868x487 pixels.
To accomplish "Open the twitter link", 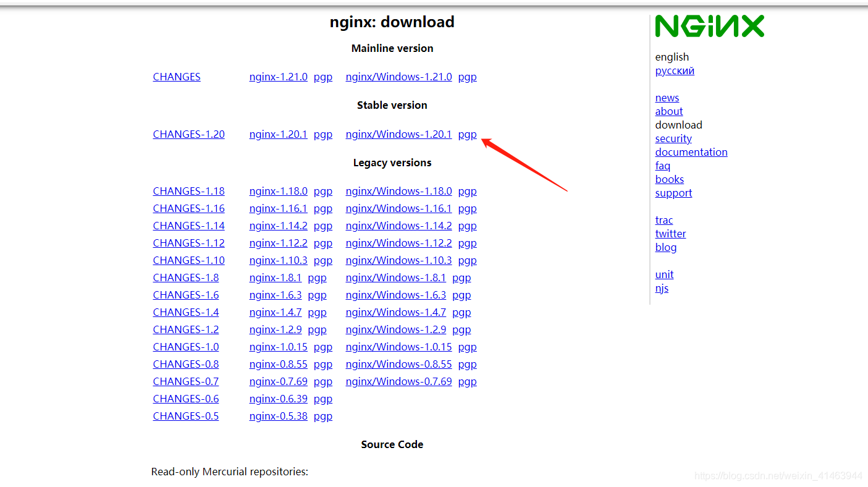I will pos(670,234).
